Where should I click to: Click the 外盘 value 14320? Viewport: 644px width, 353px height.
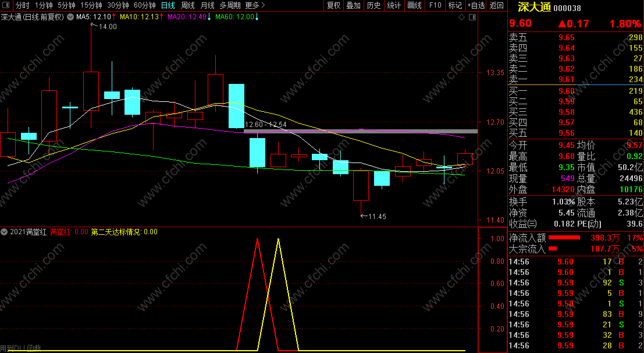pos(563,190)
